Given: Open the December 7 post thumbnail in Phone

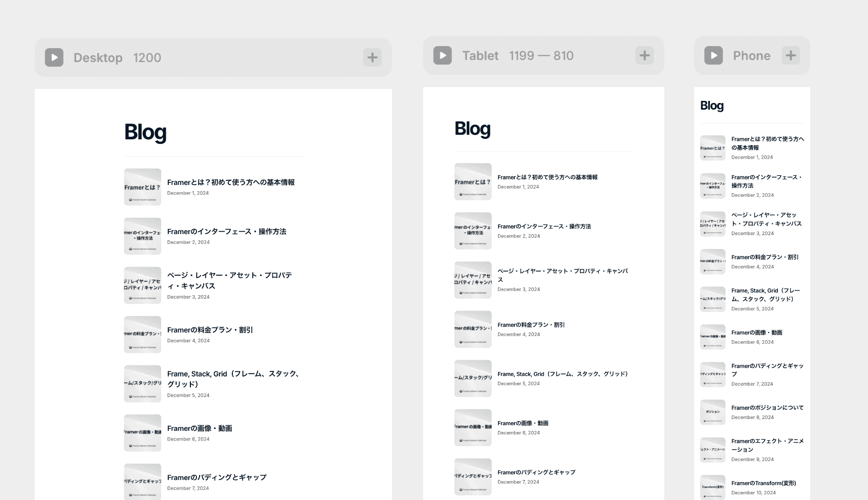Looking at the screenshot, I should [x=713, y=375].
